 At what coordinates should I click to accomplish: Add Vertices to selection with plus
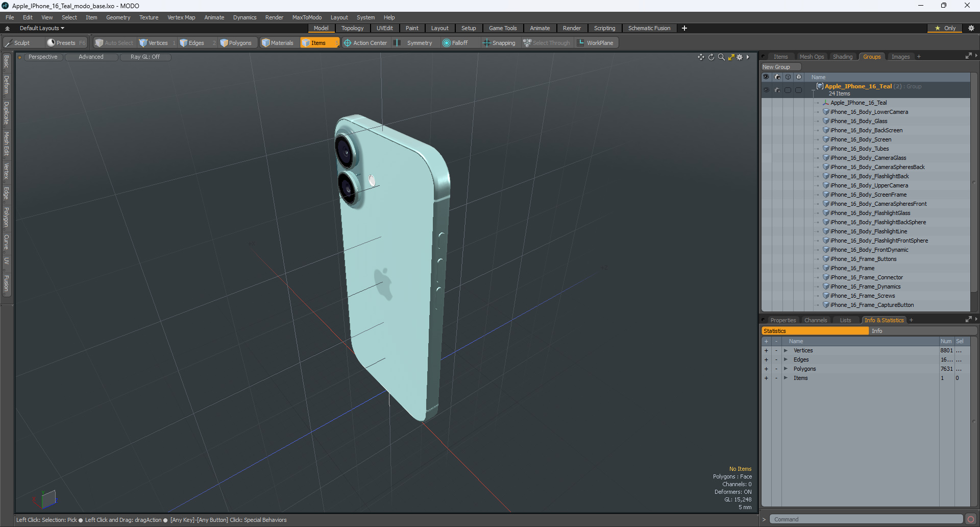coord(766,350)
